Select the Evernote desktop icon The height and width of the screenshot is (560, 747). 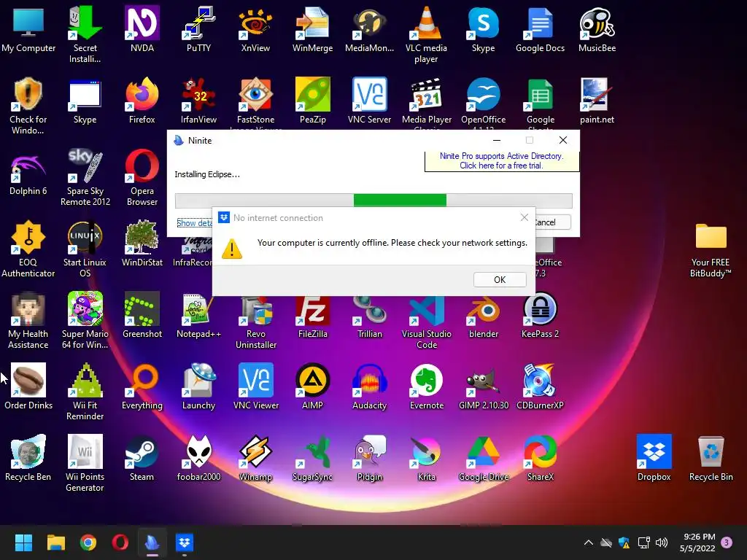point(426,386)
